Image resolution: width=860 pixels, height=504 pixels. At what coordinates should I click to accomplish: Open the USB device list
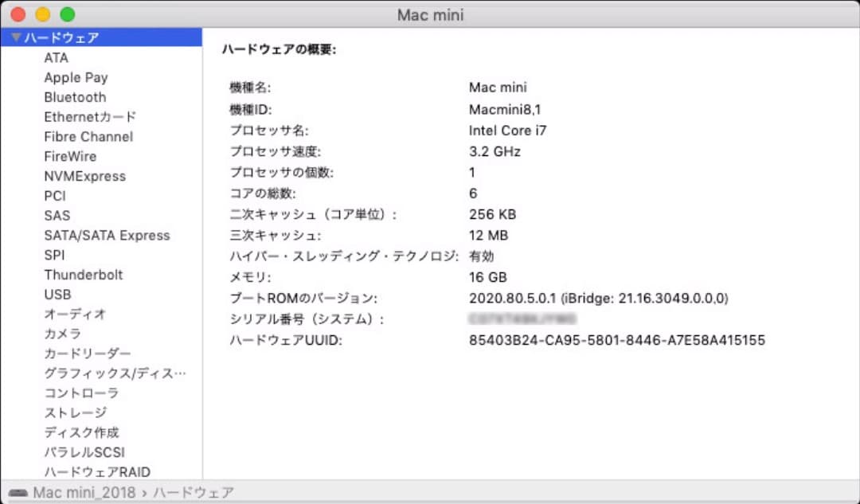[56, 294]
